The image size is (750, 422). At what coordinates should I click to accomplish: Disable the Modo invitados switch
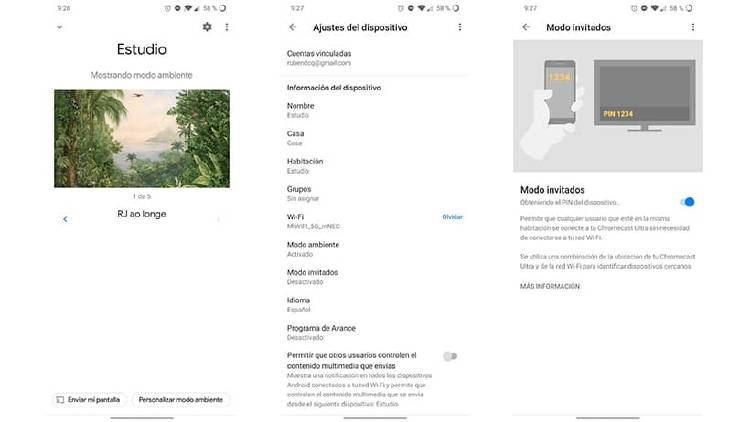pyautogui.click(x=687, y=202)
